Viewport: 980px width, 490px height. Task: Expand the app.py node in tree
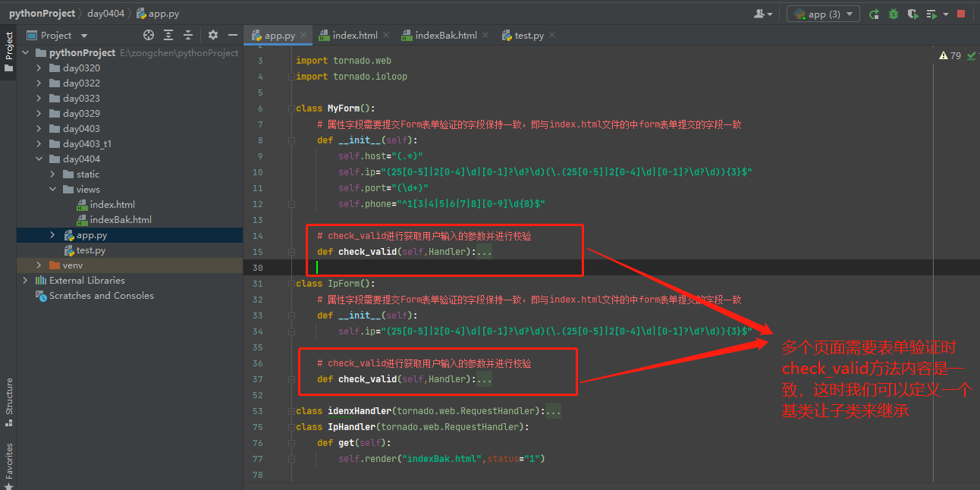coord(52,235)
